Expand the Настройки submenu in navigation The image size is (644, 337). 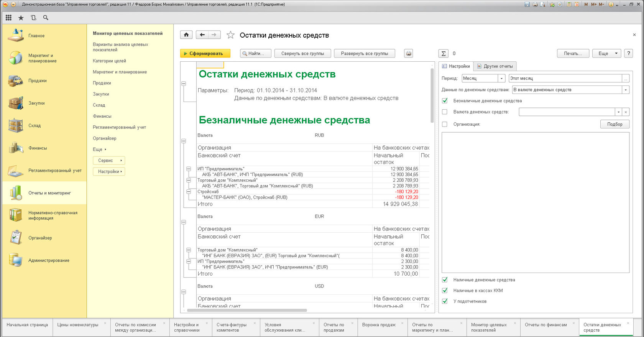tap(109, 172)
